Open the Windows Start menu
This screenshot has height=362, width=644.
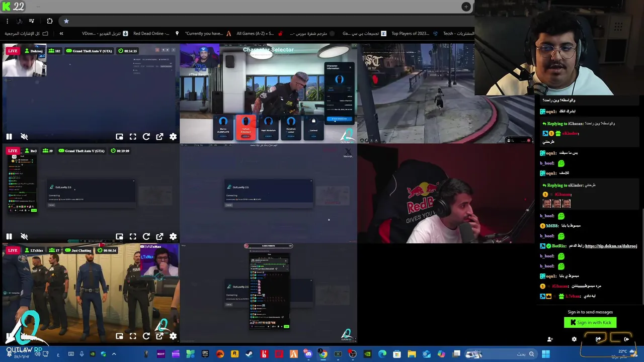pos(545,354)
